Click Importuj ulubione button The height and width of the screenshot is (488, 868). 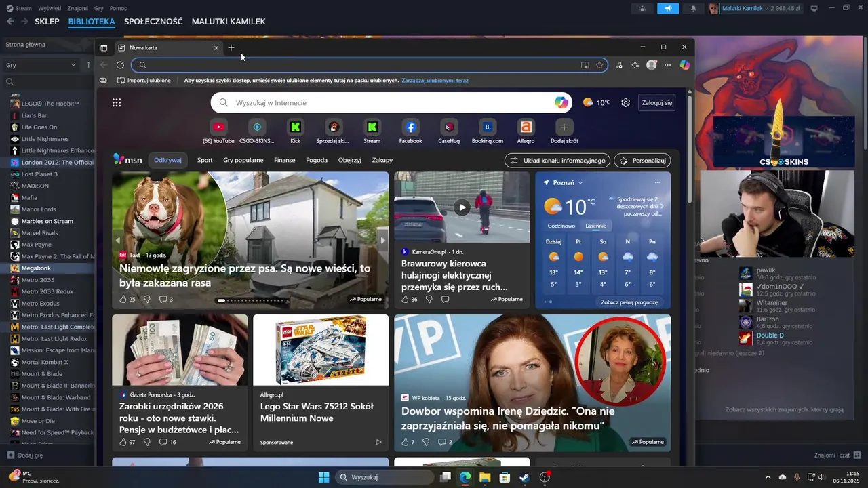coord(144,80)
